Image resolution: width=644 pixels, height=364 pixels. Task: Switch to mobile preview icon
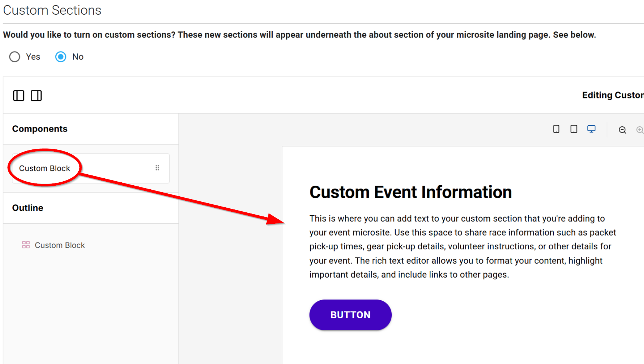(556, 129)
